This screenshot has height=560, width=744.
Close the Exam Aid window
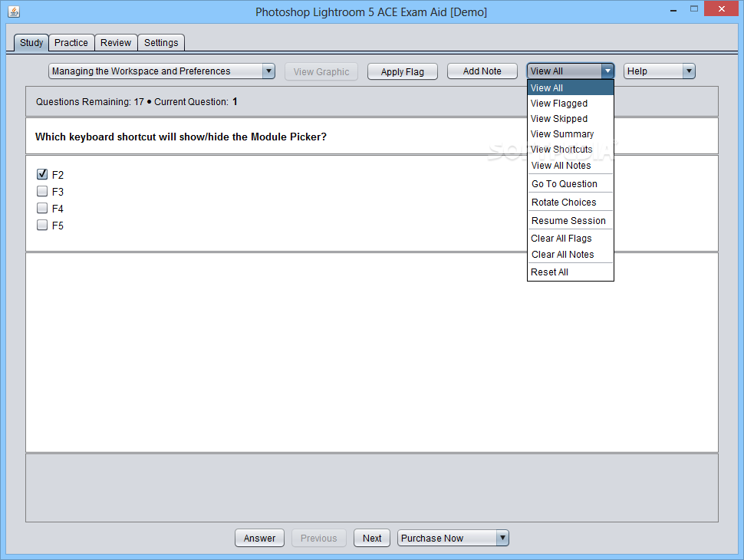[x=721, y=9]
